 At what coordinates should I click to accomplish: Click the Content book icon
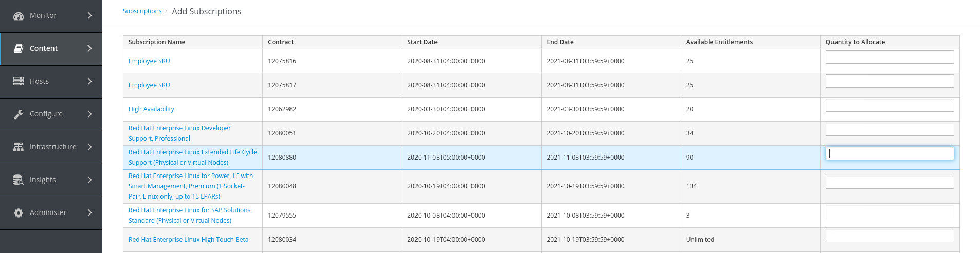(x=19, y=48)
